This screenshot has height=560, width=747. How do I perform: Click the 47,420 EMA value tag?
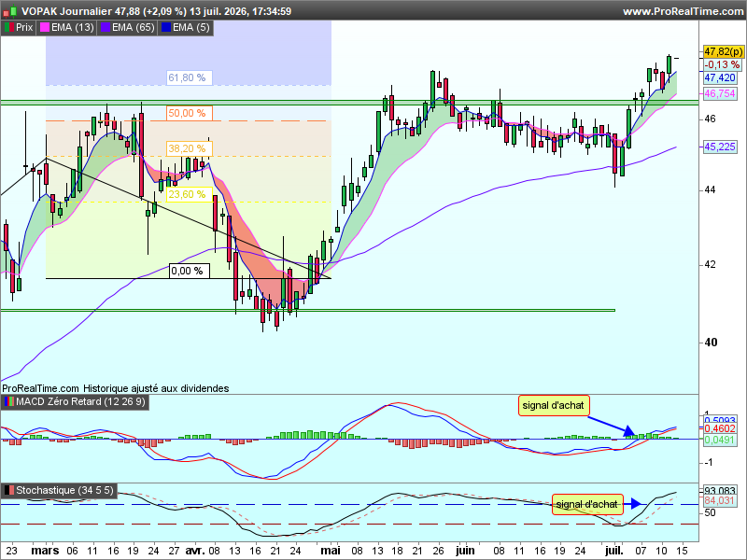pos(720,77)
